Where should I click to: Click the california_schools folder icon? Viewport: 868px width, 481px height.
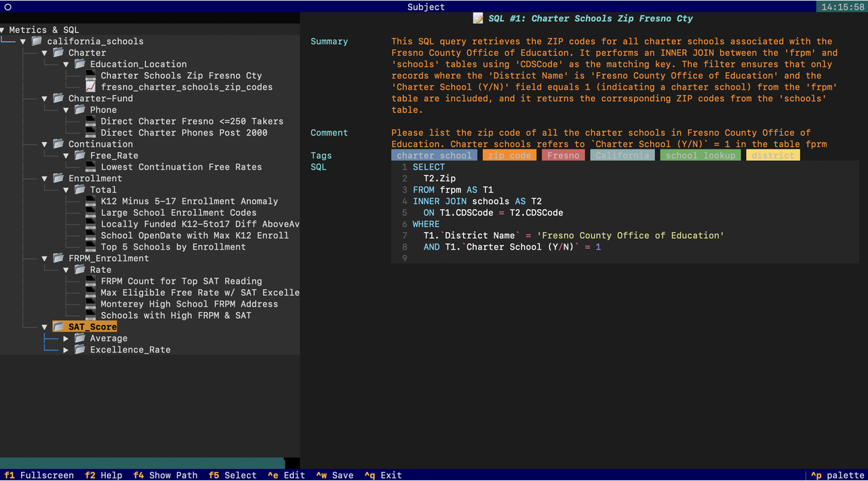(37, 41)
